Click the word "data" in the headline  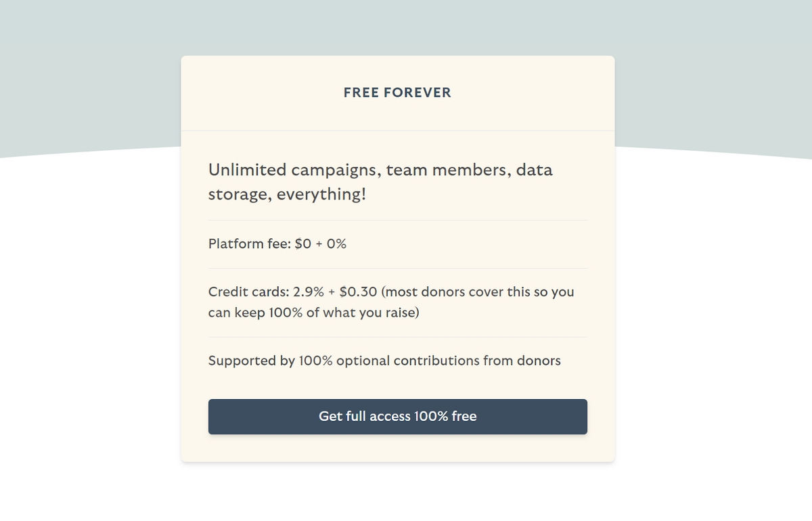pyautogui.click(x=534, y=170)
